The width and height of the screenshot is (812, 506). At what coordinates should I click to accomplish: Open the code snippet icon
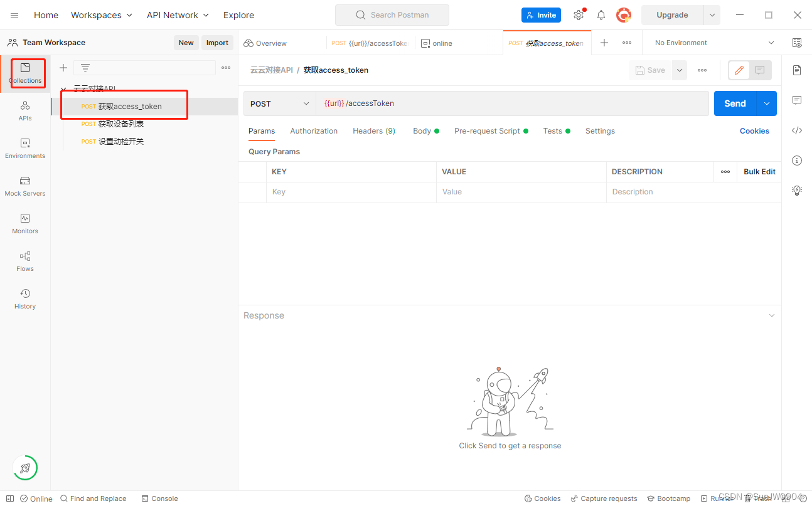click(797, 130)
